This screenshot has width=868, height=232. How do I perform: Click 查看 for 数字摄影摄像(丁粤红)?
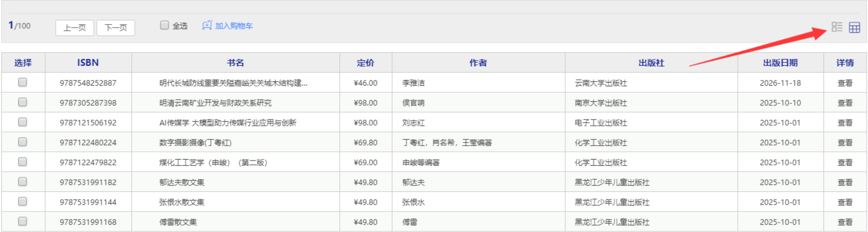click(845, 143)
